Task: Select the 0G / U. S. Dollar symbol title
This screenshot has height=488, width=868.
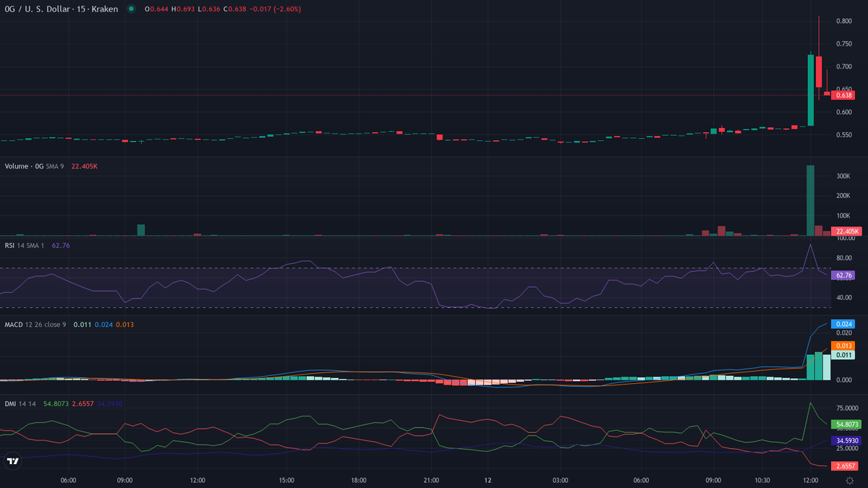Action: [x=62, y=9]
